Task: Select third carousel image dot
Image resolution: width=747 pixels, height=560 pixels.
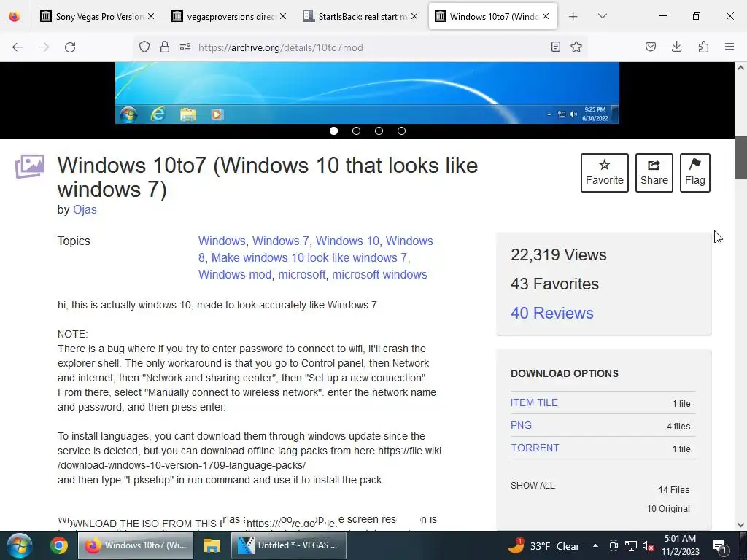Action: coord(379,131)
